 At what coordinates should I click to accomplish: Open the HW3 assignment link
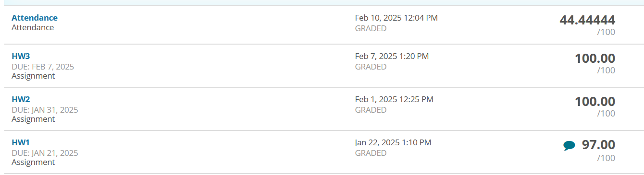[x=21, y=56]
